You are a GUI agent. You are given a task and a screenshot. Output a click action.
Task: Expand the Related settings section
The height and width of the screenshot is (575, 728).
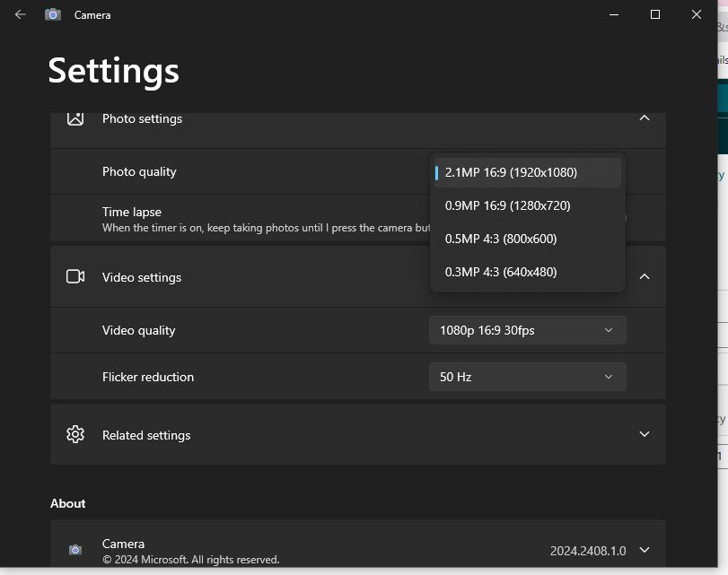644,435
